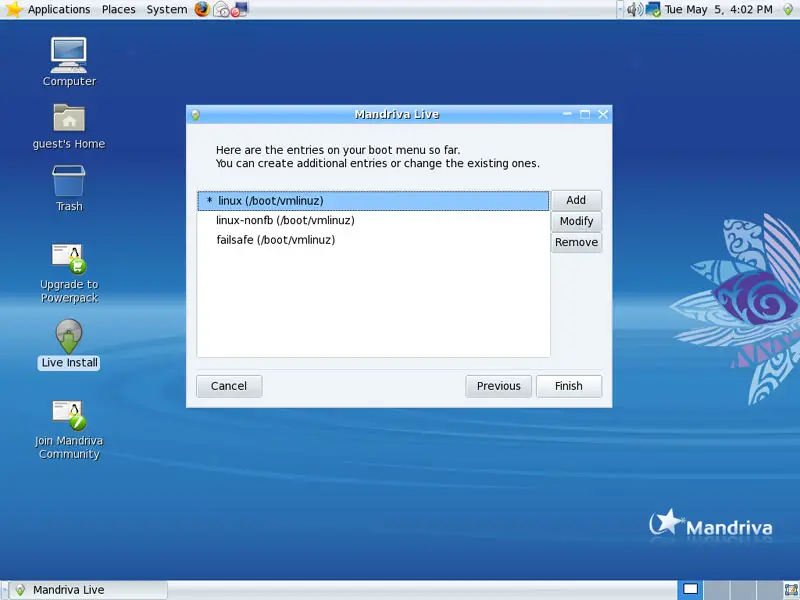The image size is (800, 600).
Task: Open the show desktop handle at bottom-left panel
Action: click(4, 590)
